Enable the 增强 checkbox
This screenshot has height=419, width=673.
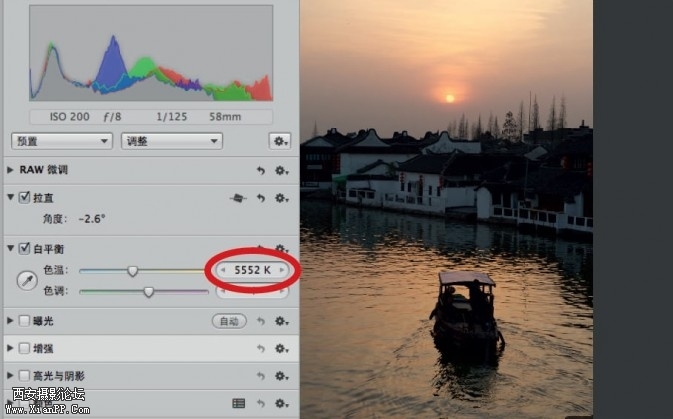point(24,348)
